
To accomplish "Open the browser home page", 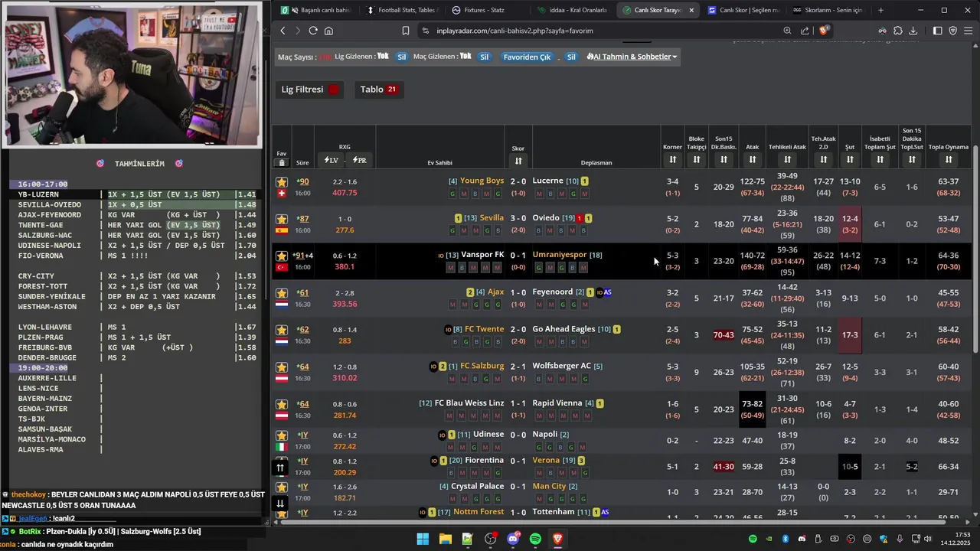I will pyautogui.click(x=328, y=31).
